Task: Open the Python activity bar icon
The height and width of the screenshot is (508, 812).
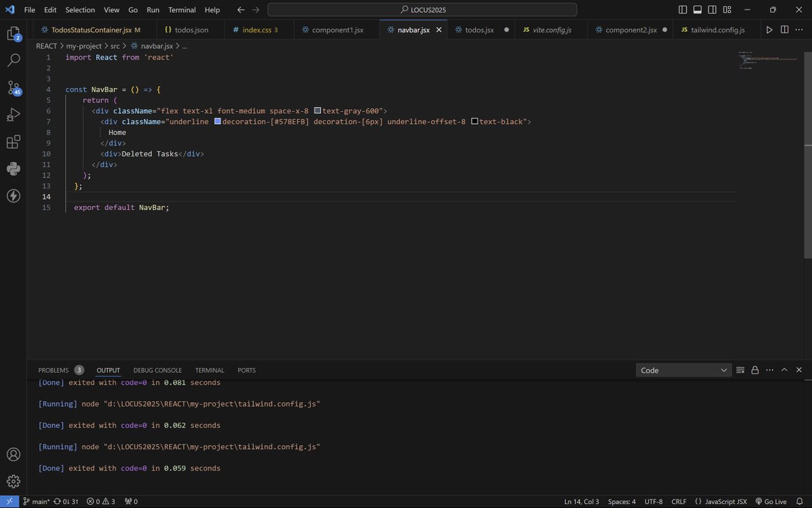Action: [13, 169]
